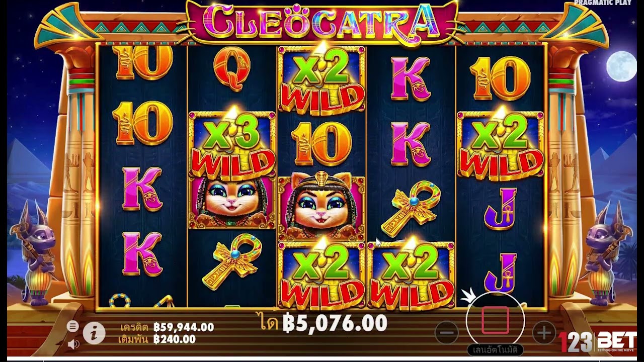Image resolution: width=644 pixels, height=362 pixels.
Task: Open the hamburger menu icon
Action: coord(73,326)
